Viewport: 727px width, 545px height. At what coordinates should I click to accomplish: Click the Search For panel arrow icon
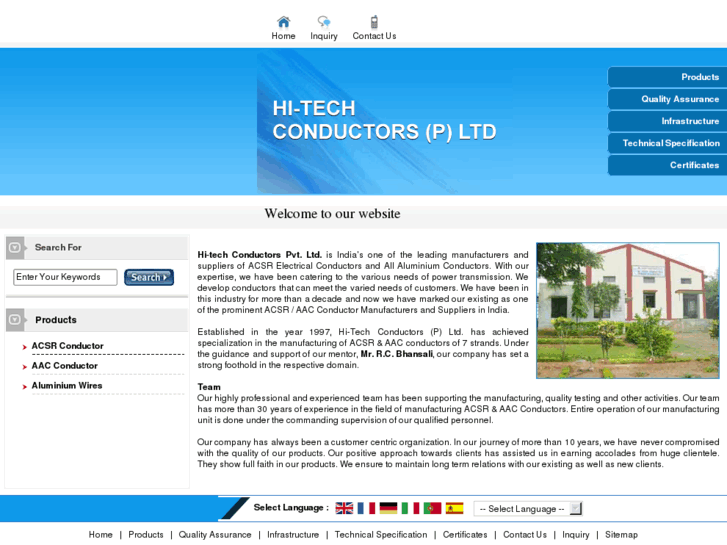point(15,248)
